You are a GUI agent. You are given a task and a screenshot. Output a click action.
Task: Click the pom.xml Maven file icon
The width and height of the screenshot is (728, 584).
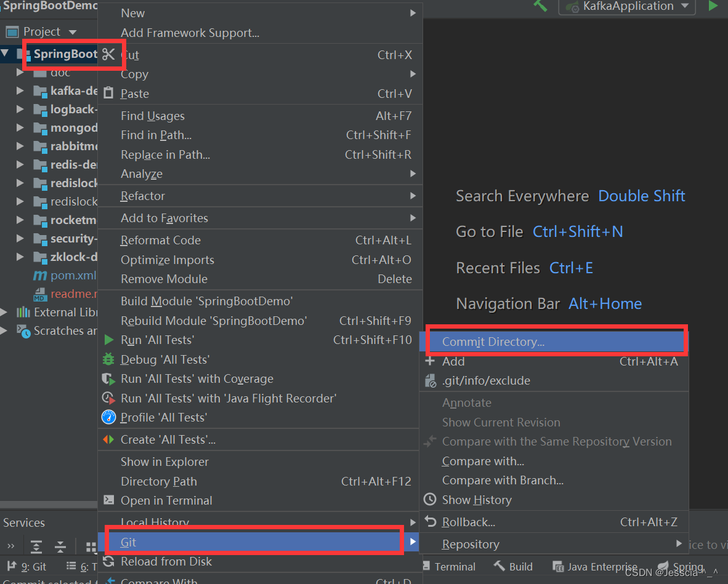click(40, 276)
